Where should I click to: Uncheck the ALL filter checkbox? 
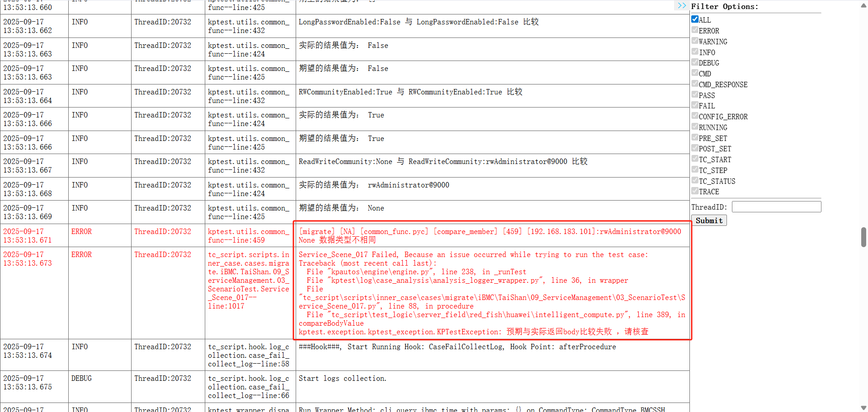tap(695, 19)
